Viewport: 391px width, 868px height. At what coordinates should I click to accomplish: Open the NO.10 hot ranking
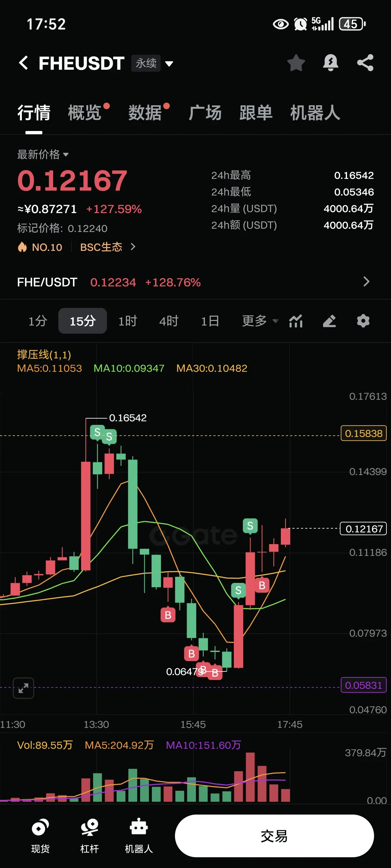pyautogui.click(x=40, y=247)
